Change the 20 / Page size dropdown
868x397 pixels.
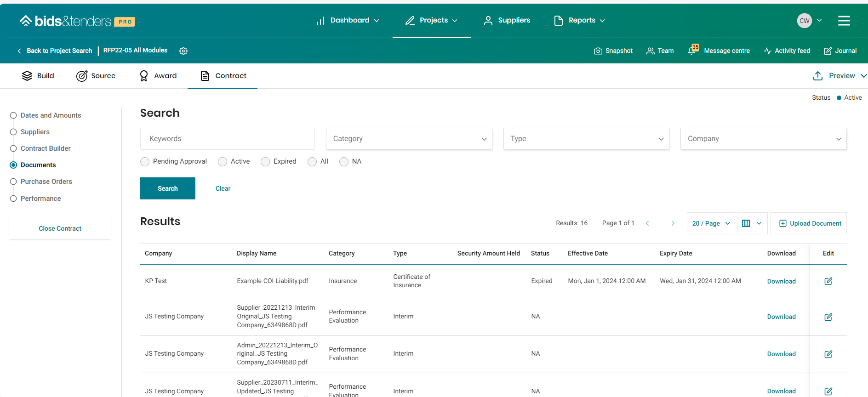pos(711,223)
